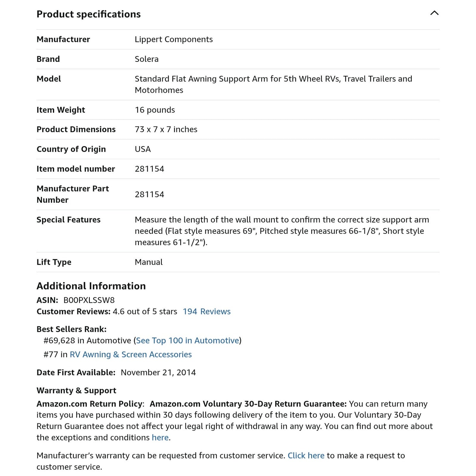
Task: Open the 194 Reviews link
Action: click(206, 311)
